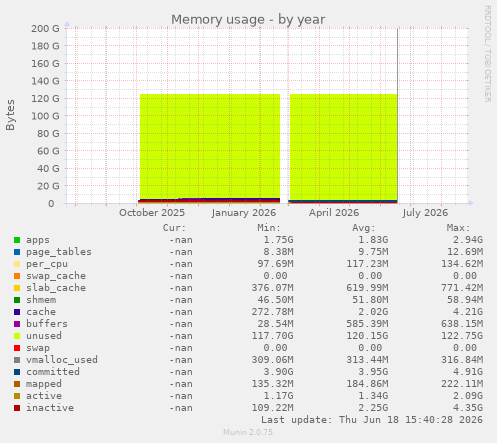Click the blue page_tables legend swatch
The height and width of the screenshot is (443, 497).
17,252
